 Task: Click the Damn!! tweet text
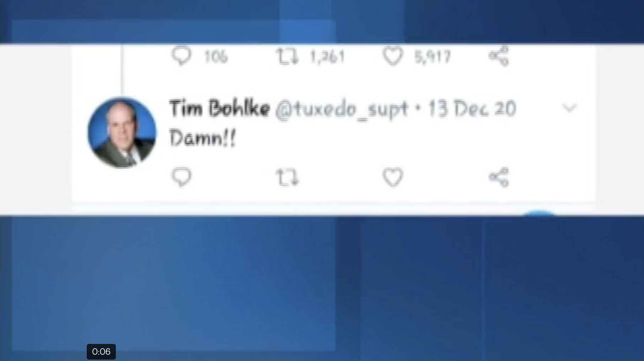tap(202, 138)
